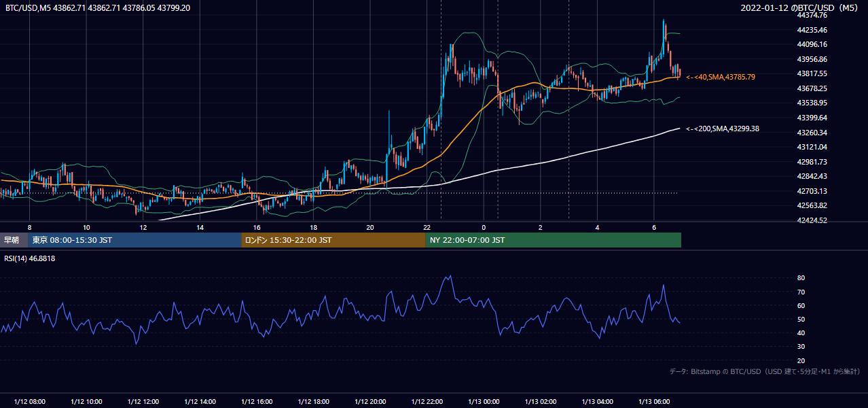The image size is (868, 408).
Task: Click RSI axis value 80
Action: [x=801, y=278]
